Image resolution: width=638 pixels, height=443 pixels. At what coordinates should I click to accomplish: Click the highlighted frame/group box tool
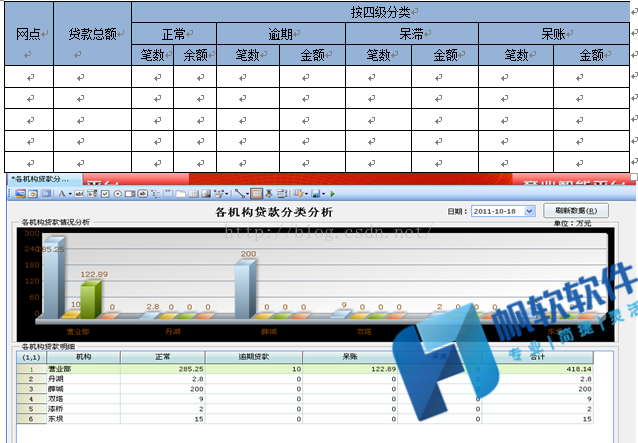tap(256, 194)
